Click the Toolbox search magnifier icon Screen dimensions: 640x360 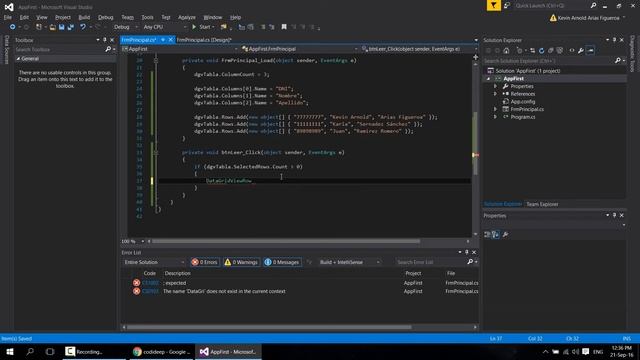pyautogui.click(x=108, y=49)
